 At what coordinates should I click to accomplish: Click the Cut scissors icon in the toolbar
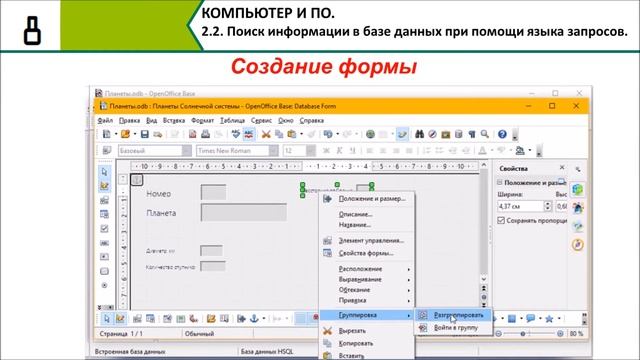tap(266, 134)
